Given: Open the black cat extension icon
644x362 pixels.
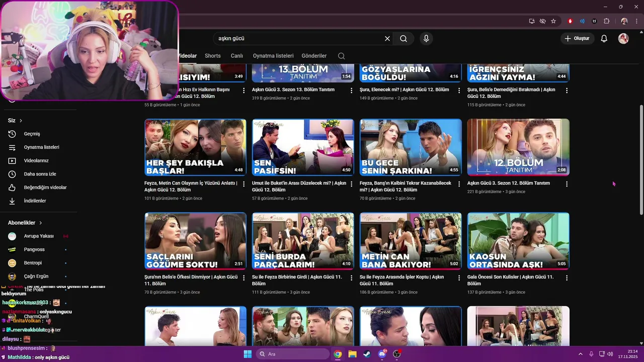Looking at the screenshot, I should pos(594,21).
